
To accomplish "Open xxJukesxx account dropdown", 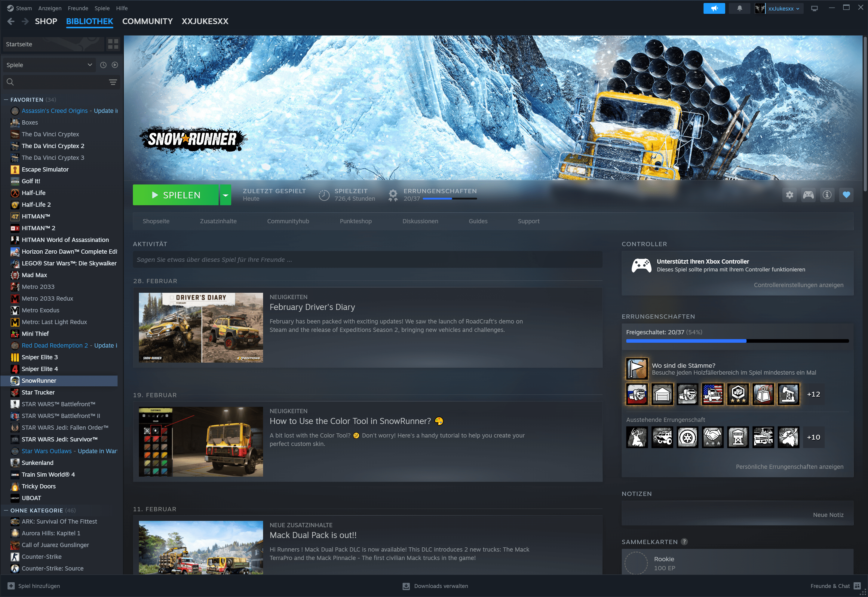I will pyautogui.click(x=784, y=8).
